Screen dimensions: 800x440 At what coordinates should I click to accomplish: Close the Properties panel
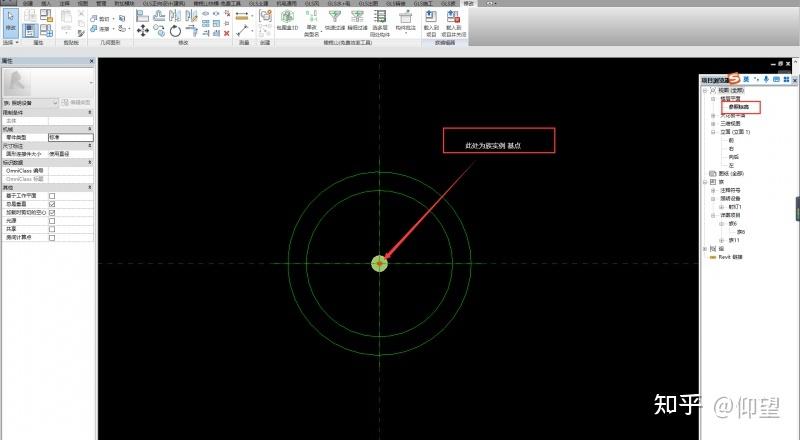[x=91, y=61]
